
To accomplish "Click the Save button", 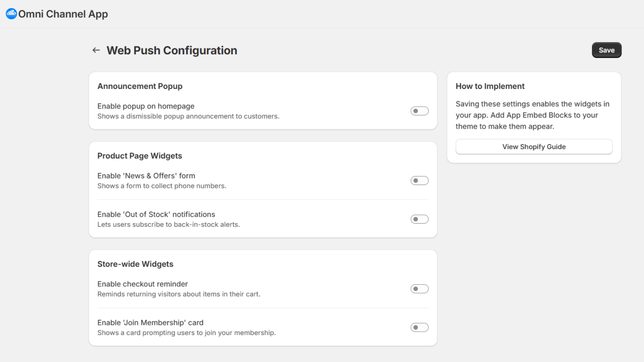I will (606, 50).
